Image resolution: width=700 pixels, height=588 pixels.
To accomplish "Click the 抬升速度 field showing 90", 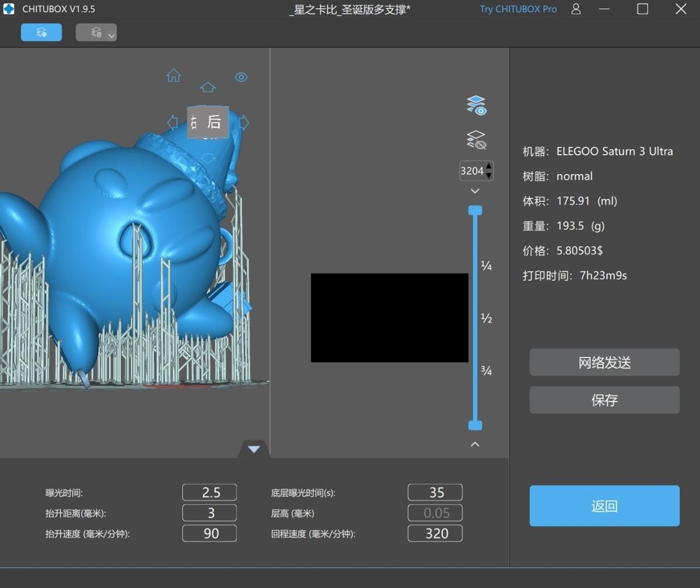I will (209, 533).
